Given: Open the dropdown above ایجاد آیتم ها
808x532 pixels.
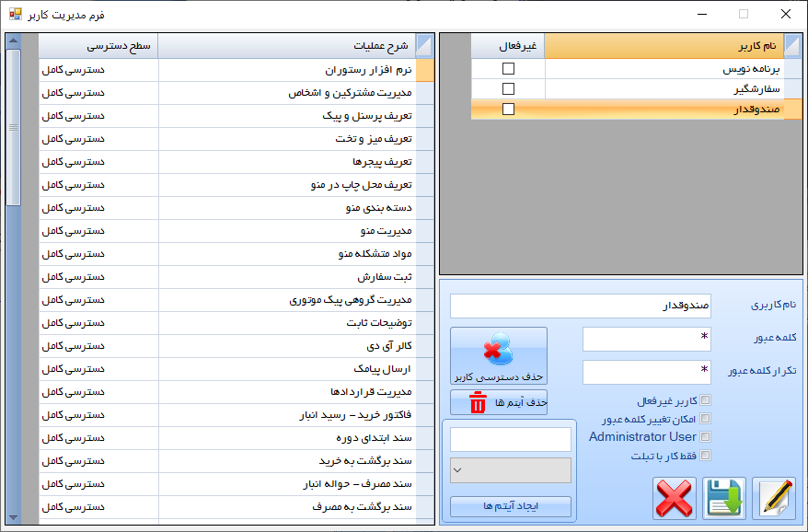Looking at the screenshot, I should (x=511, y=470).
